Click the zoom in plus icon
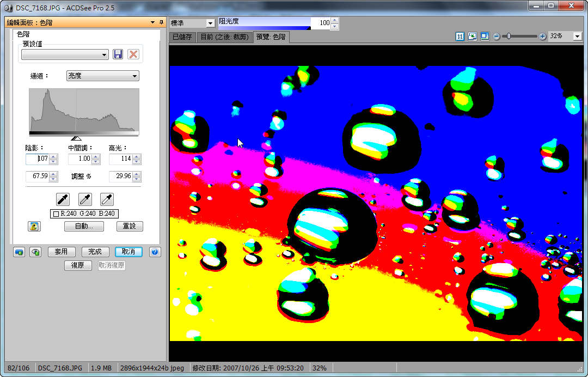Screen dimensions: 588x377 click(542, 37)
